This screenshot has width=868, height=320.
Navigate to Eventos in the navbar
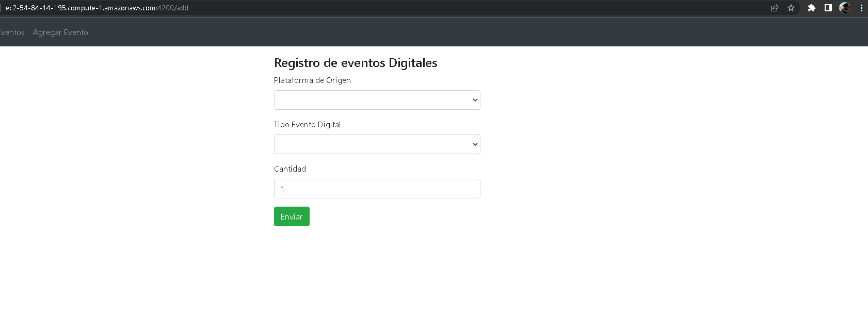(x=12, y=32)
